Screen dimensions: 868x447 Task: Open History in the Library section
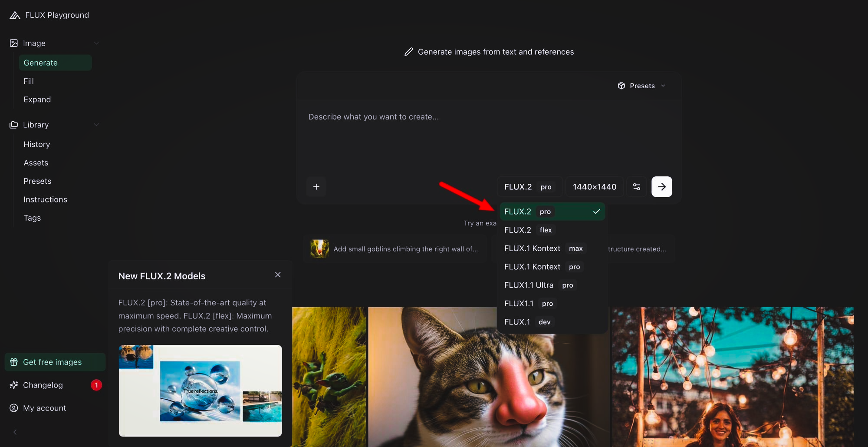coord(55,144)
